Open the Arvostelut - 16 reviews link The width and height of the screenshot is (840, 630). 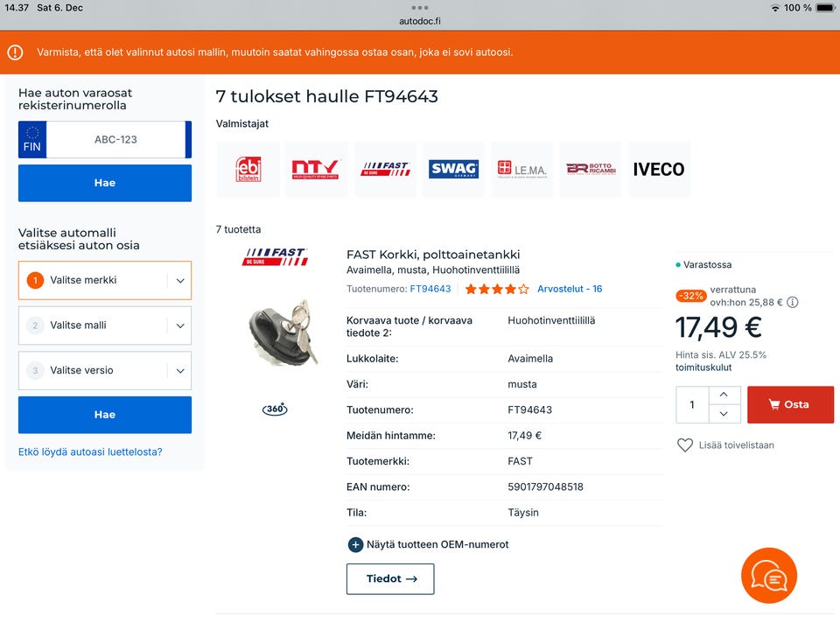[x=570, y=289]
